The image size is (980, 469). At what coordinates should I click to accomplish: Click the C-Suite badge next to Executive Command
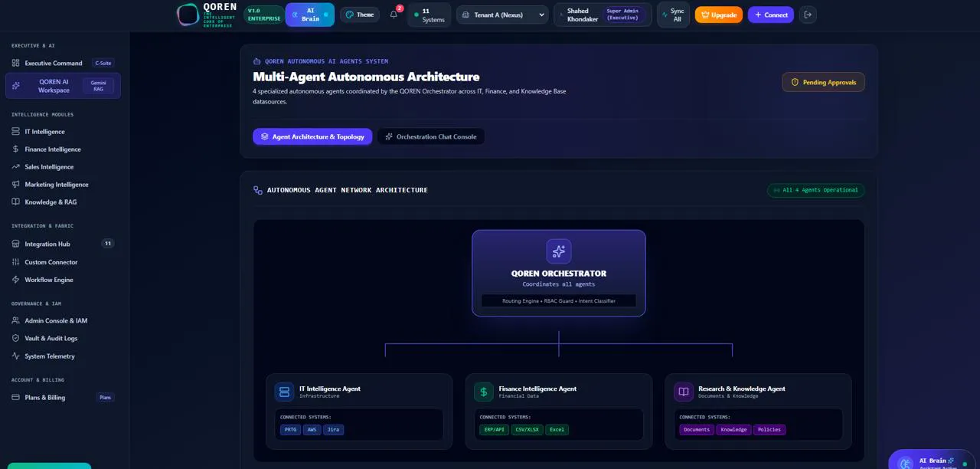click(103, 64)
